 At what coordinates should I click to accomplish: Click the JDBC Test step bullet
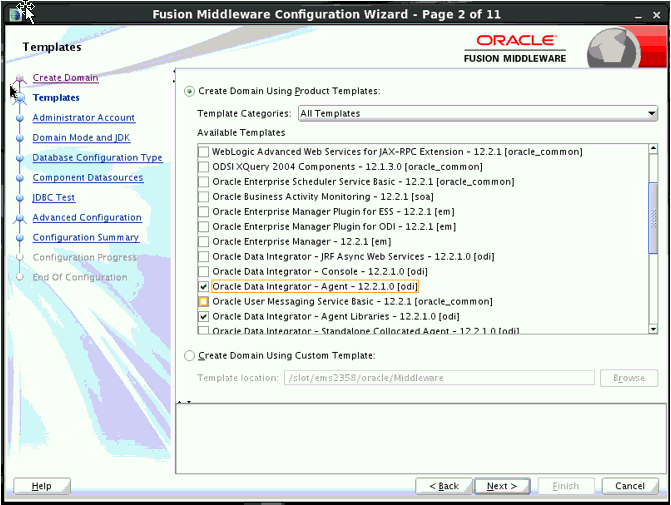tap(19, 198)
